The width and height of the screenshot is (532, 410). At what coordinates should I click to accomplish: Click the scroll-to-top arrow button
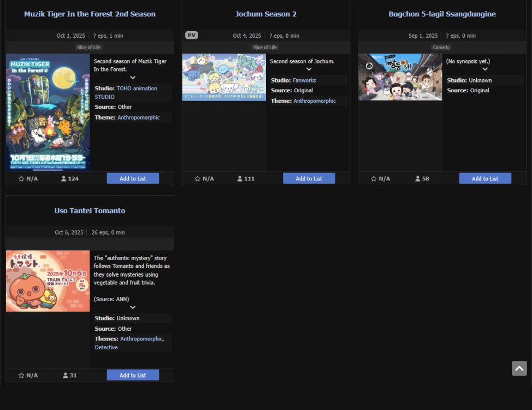(519, 368)
